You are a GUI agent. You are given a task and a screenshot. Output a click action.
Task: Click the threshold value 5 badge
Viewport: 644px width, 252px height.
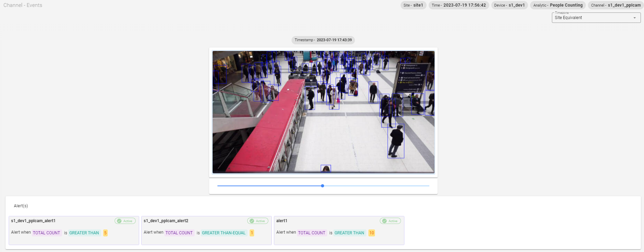click(105, 233)
